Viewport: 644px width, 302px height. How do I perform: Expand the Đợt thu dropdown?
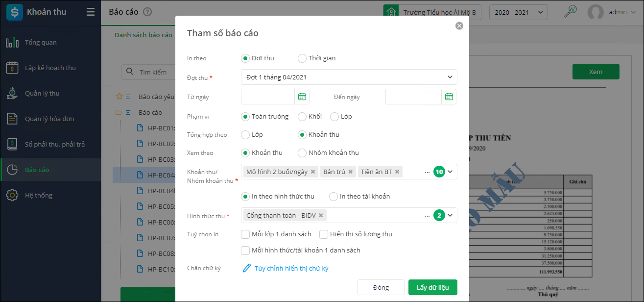450,77
